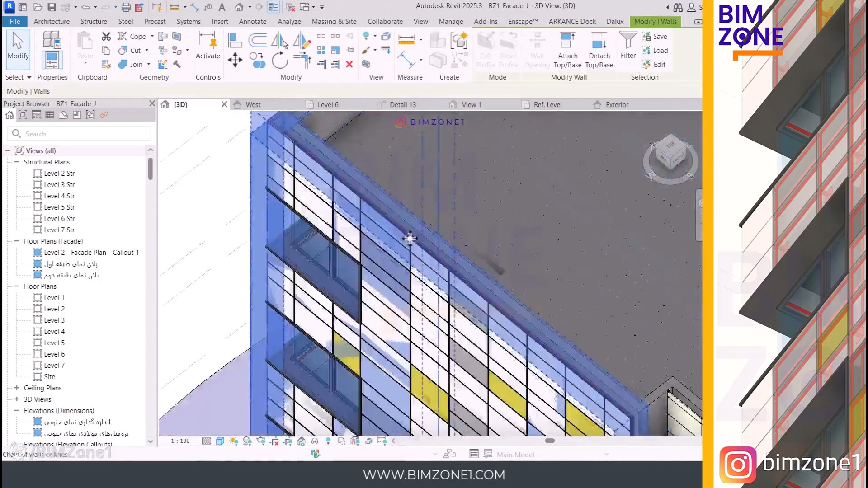Screen dimensions: 868x488
Task: Toggle Sun Path in view control bar
Action: pyautogui.click(x=233, y=441)
